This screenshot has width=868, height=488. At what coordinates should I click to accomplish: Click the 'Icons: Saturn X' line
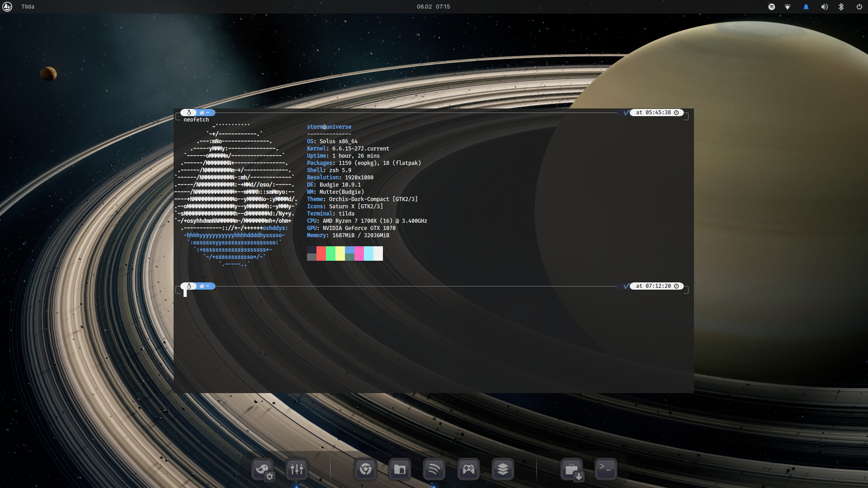tap(345, 206)
